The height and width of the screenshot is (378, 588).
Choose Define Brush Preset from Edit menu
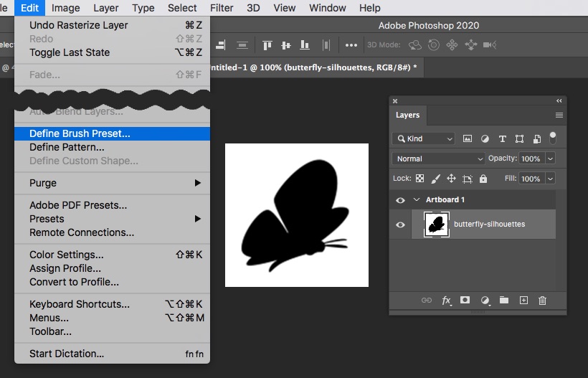pos(80,133)
